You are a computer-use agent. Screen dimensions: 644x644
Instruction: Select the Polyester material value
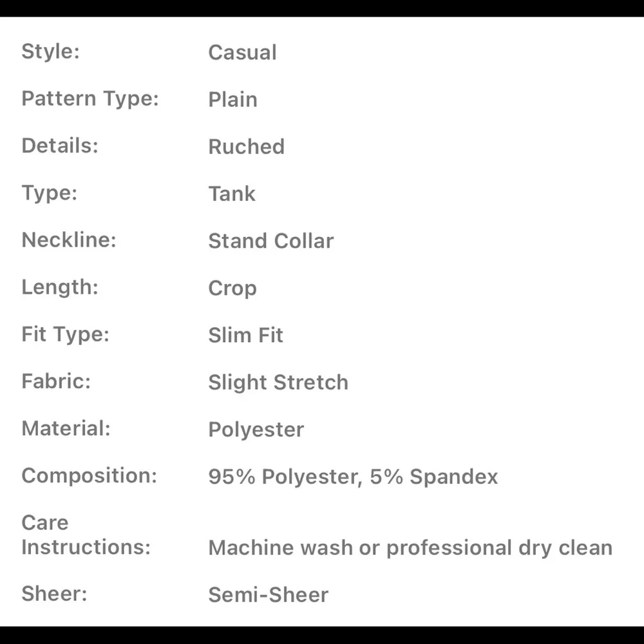(256, 430)
